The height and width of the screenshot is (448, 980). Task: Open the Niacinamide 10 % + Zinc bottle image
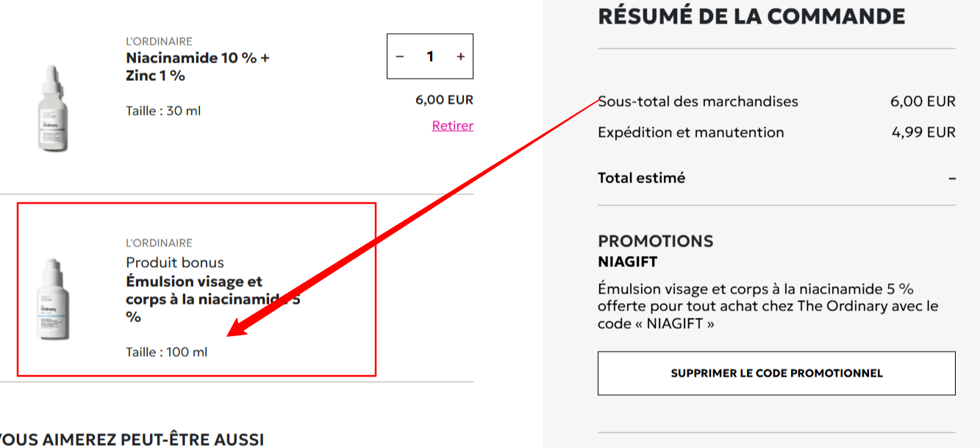tap(53, 108)
